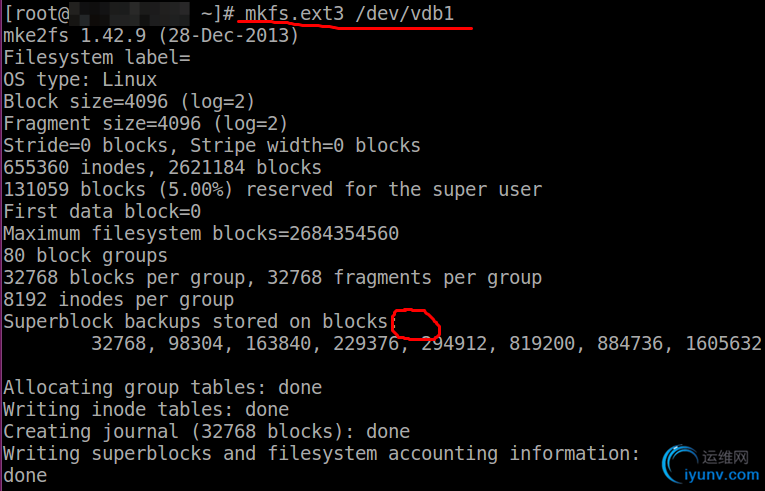Image resolution: width=765 pixels, height=491 pixels.
Task: Click the mke2fs 1.42.9 version line
Action: [x=151, y=36]
